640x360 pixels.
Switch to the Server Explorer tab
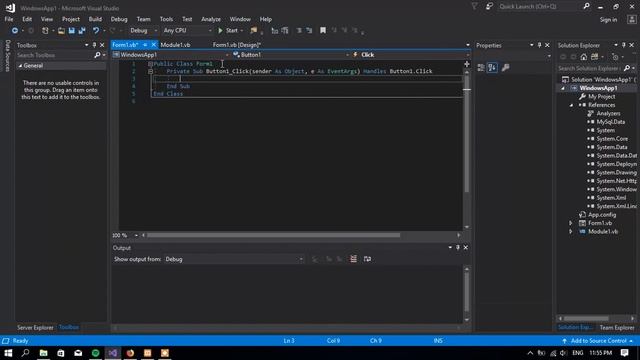click(x=35, y=328)
